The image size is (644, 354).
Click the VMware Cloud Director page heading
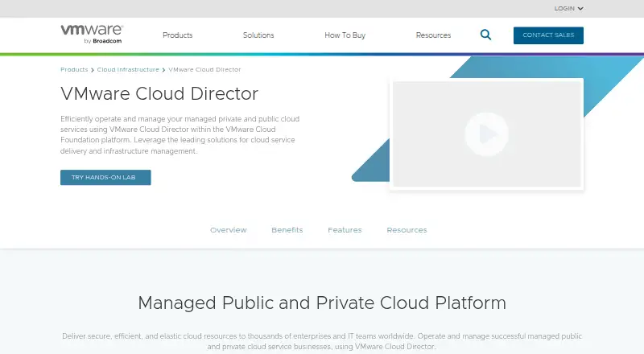(x=159, y=93)
